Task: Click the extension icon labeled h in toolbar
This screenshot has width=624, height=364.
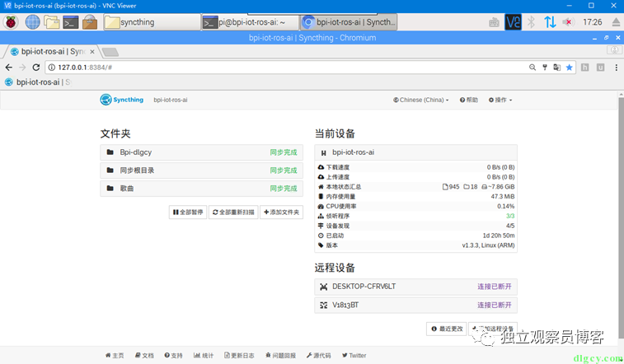Action: click(585, 68)
